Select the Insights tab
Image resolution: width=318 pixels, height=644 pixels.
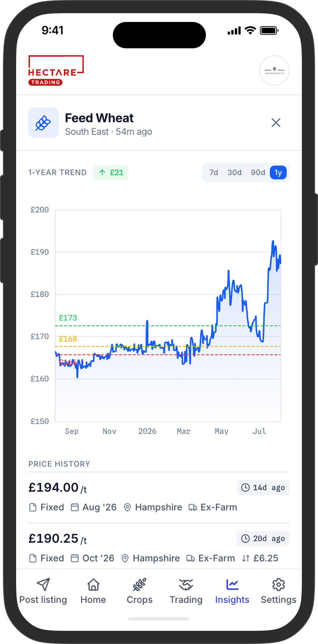[x=232, y=591]
